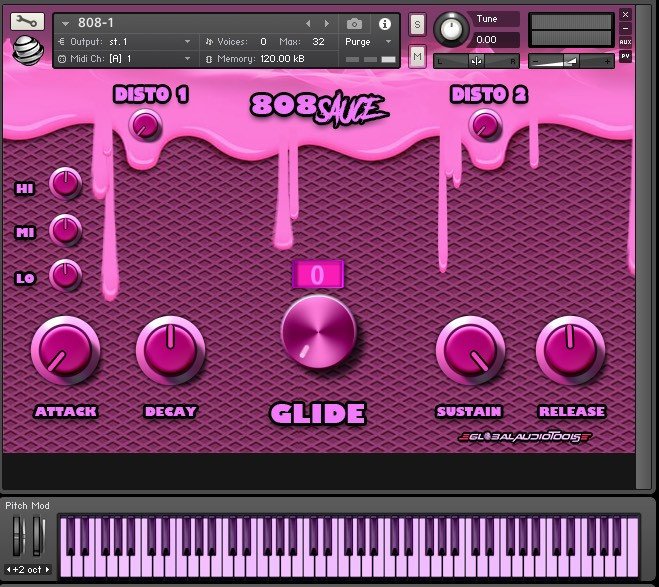Click the volume slider
Screen dimensions: 659x587
coord(571,61)
